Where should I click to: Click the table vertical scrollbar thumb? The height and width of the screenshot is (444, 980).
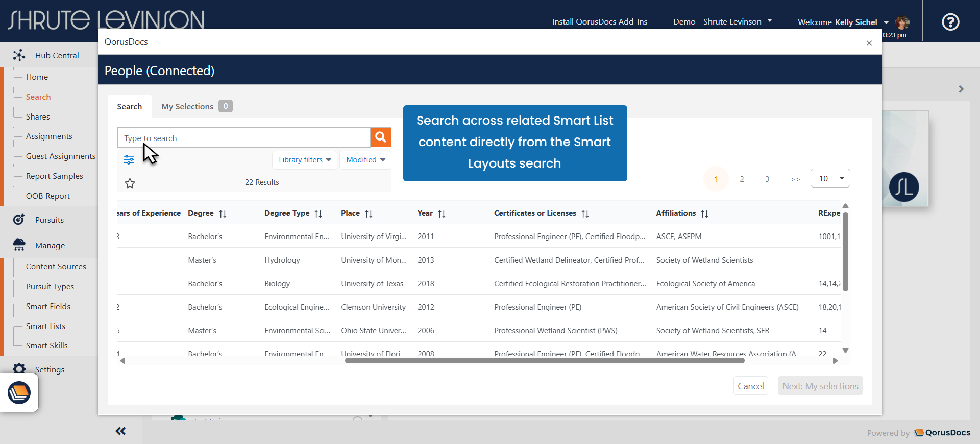pyautogui.click(x=845, y=252)
